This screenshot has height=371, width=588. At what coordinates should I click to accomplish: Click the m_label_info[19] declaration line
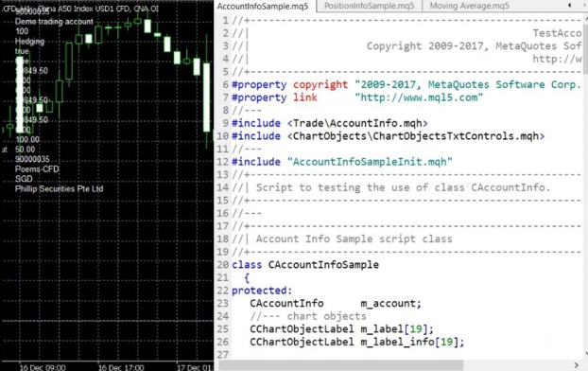tap(357, 342)
